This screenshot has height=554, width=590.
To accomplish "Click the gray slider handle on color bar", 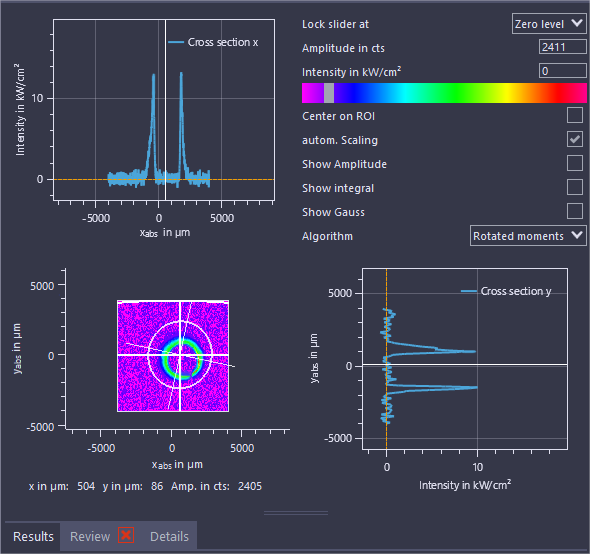I will tap(329, 93).
